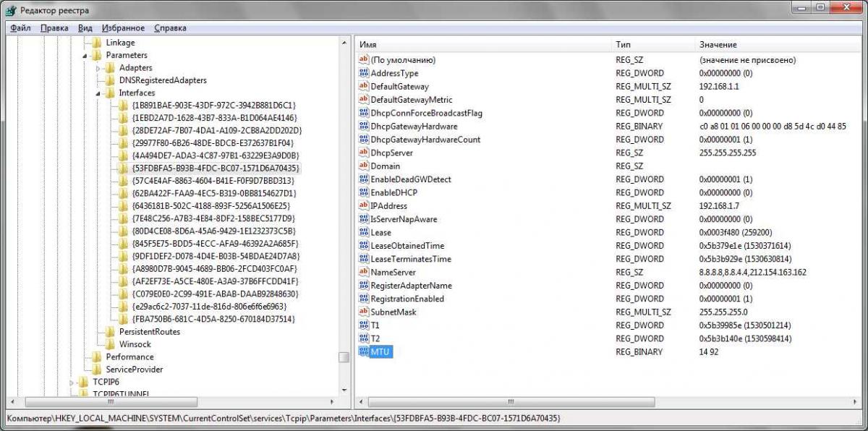
Task: Select key {28DE72AF-7B07-4DA1-A109-2CB8A2DD202D}
Action: (x=217, y=130)
